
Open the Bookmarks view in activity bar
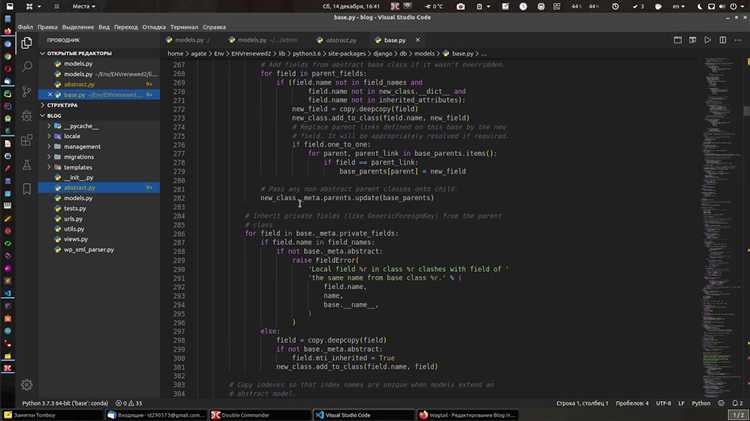[x=27, y=189]
